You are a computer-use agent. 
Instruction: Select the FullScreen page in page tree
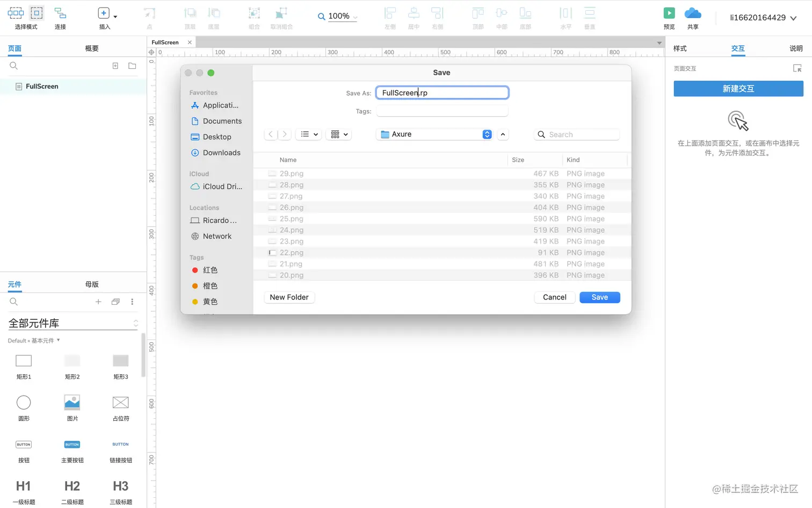(73, 86)
